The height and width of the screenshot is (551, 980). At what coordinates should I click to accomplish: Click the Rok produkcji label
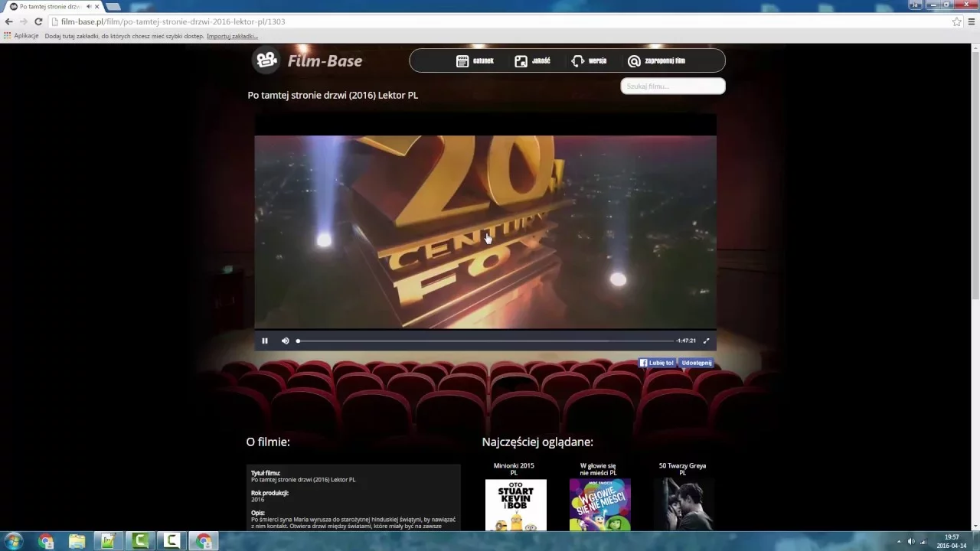tap(269, 493)
